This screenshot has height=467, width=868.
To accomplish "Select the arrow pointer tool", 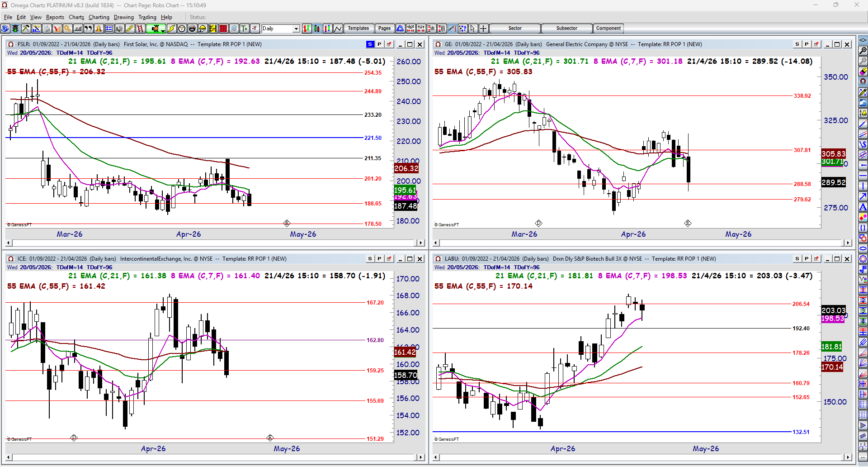I will (473, 29).
